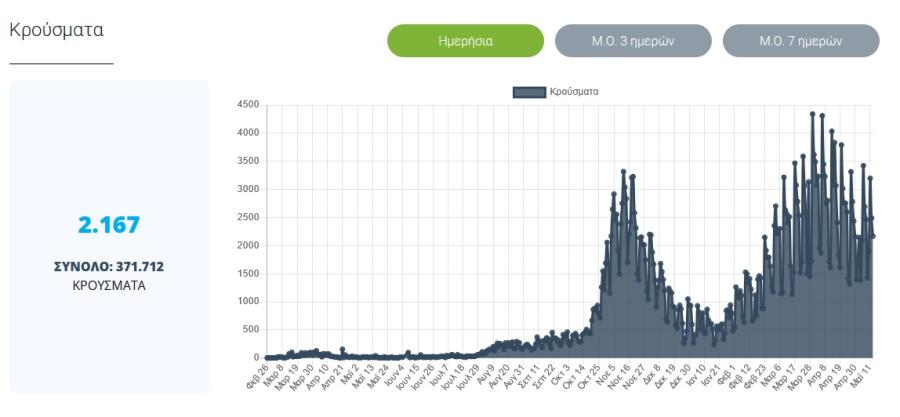Viewport: 900px width, 417px height.
Task: Click the ΣΥΝΟΛΟ: 371.712 total text
Action: [109, 267]
